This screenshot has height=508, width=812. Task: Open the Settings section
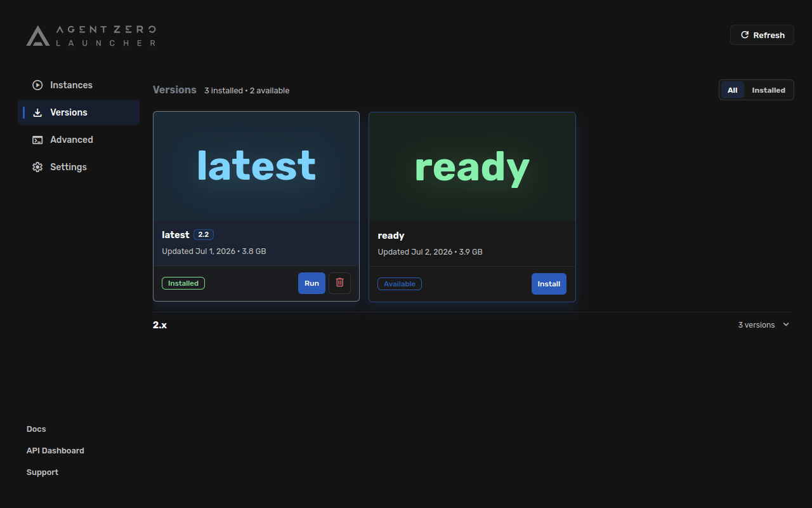[x=79, y=167]
